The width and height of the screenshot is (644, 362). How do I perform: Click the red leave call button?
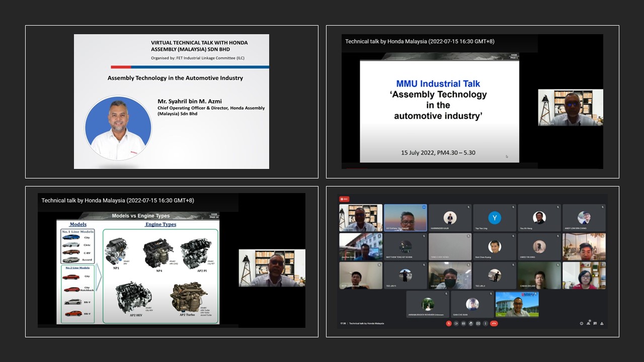(494, 323)
